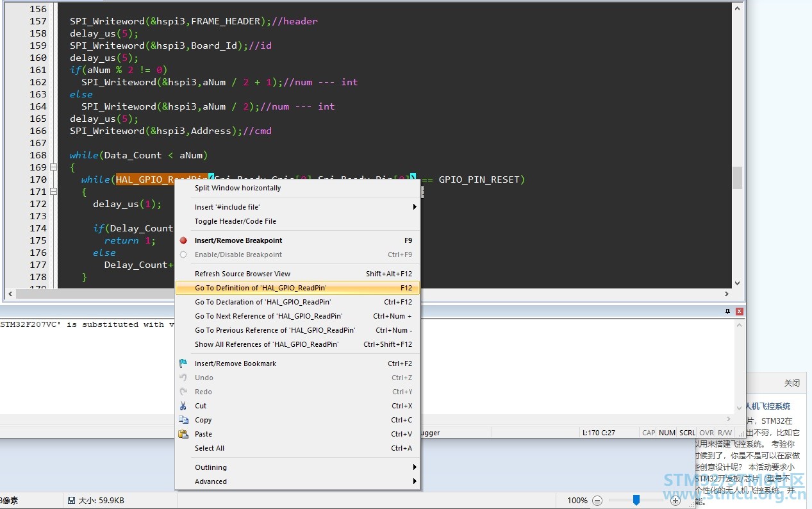Click 'STM32F207VC' text in output panel
Image resolution: width=812 pixels, height=509 pixels.
click(31, 324)
